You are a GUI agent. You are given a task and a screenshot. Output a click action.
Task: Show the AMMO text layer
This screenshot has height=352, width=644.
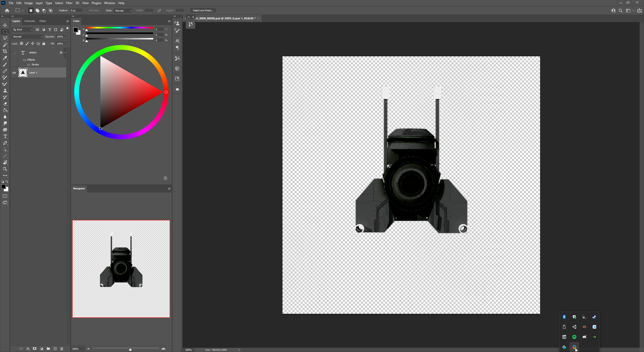tap(14, 53)
